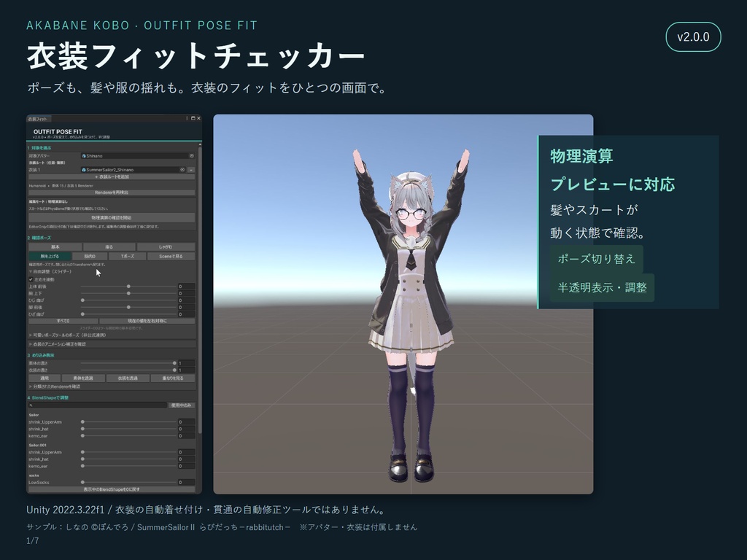747x560 pixels.
Task: Click the LowSocks value field
Action: point(186,483)
